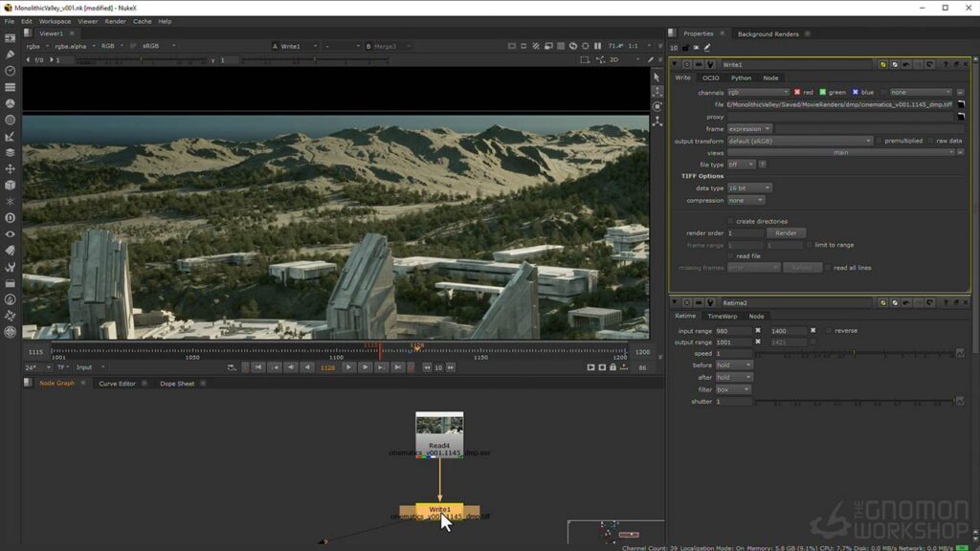Open the Image nodes icon at toolbar top
The height and width of the screenshot is (551, 980).
click(10, 38)
